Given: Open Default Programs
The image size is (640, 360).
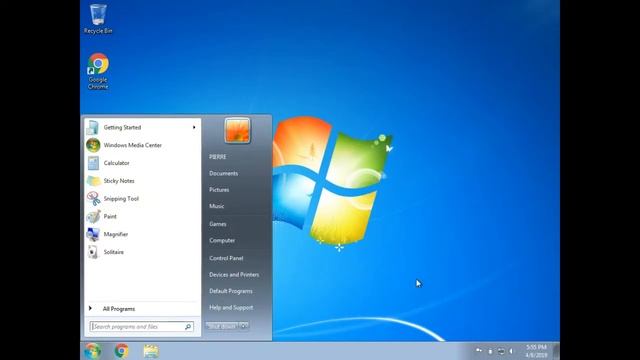Looking at the screenshot, I should click(231, 291).
